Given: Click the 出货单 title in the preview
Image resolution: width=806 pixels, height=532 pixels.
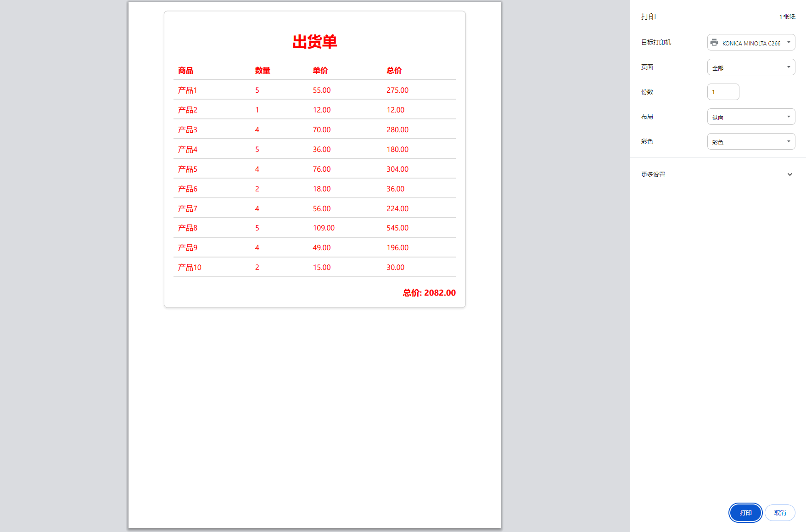Looking at the screenshot, I should 315,42.
